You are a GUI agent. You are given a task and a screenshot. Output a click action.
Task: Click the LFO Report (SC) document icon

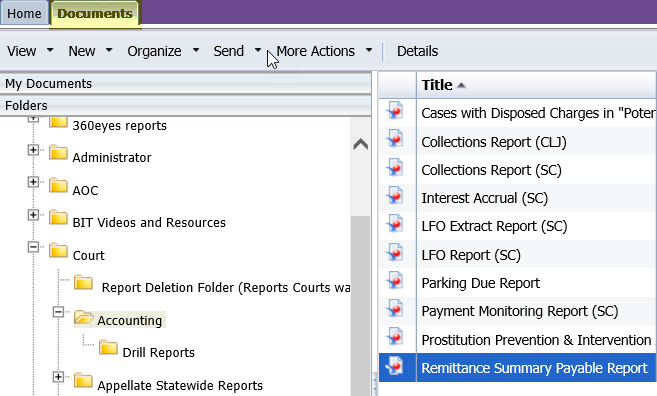point(395,252)
